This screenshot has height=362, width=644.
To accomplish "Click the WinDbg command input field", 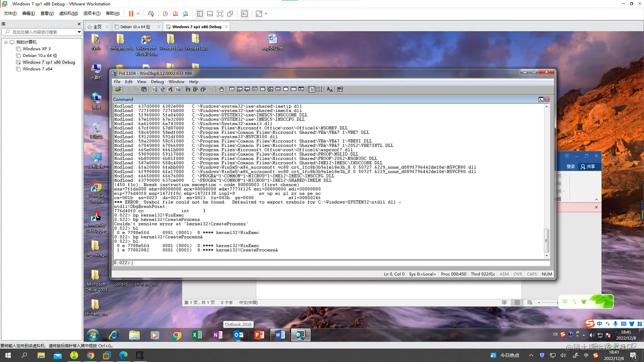I will 340,263.
